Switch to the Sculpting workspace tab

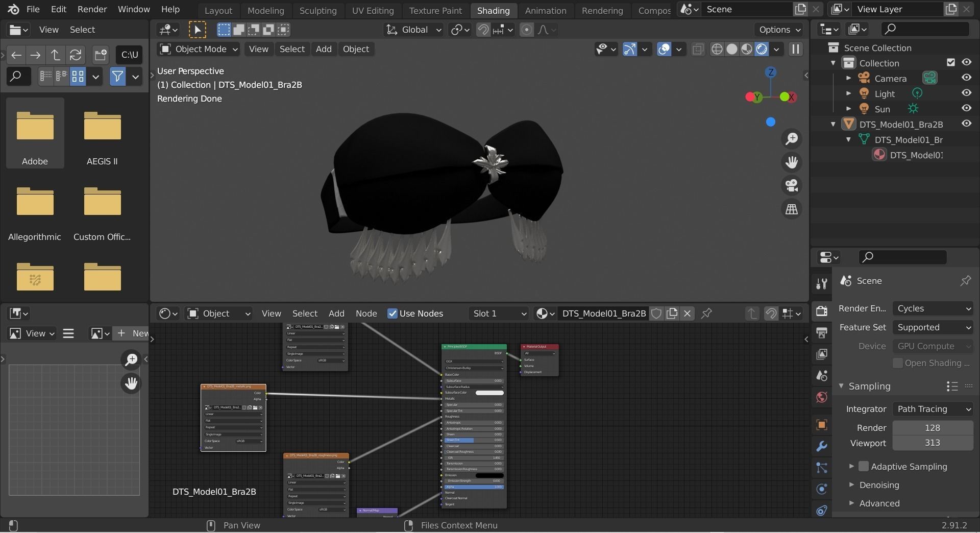[318, 10]
